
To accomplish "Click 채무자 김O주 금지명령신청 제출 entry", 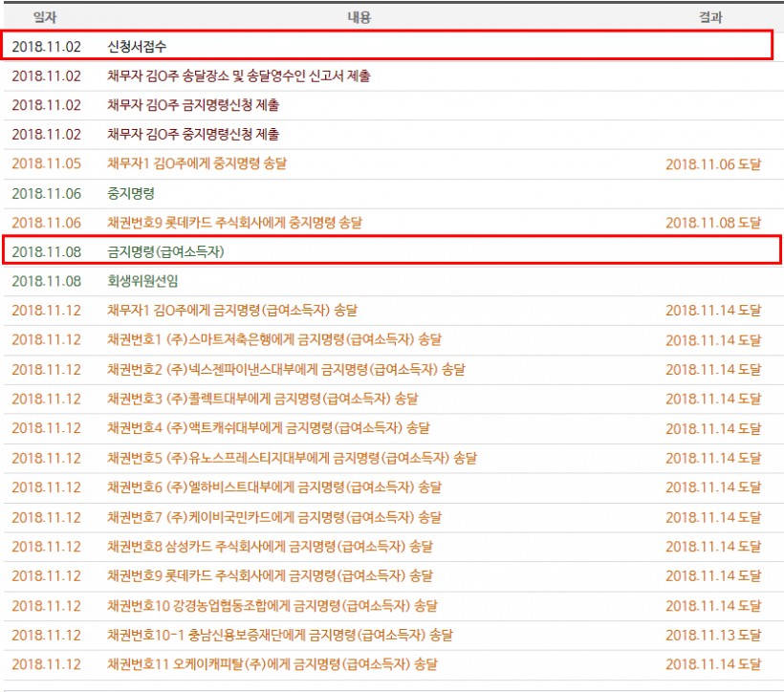I will (193, 105).
